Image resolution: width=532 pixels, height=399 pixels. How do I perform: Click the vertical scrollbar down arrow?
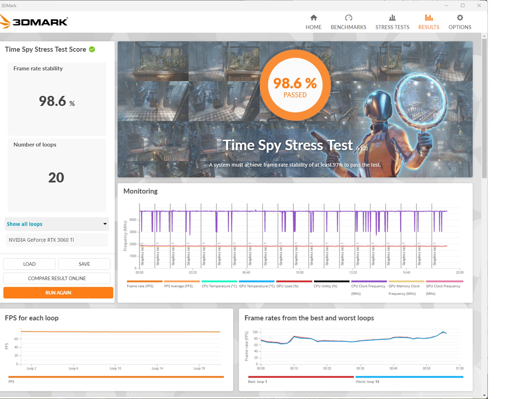(x=484, y=395)
